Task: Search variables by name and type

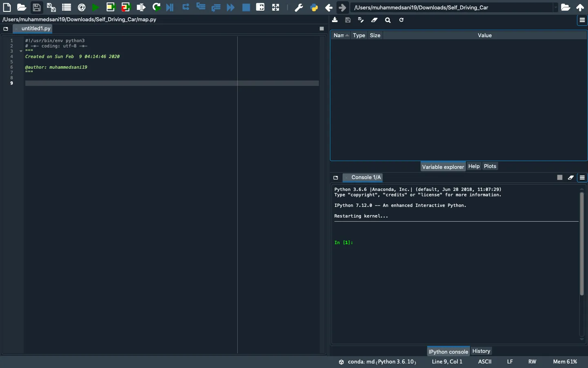Action: click(388, 20)
